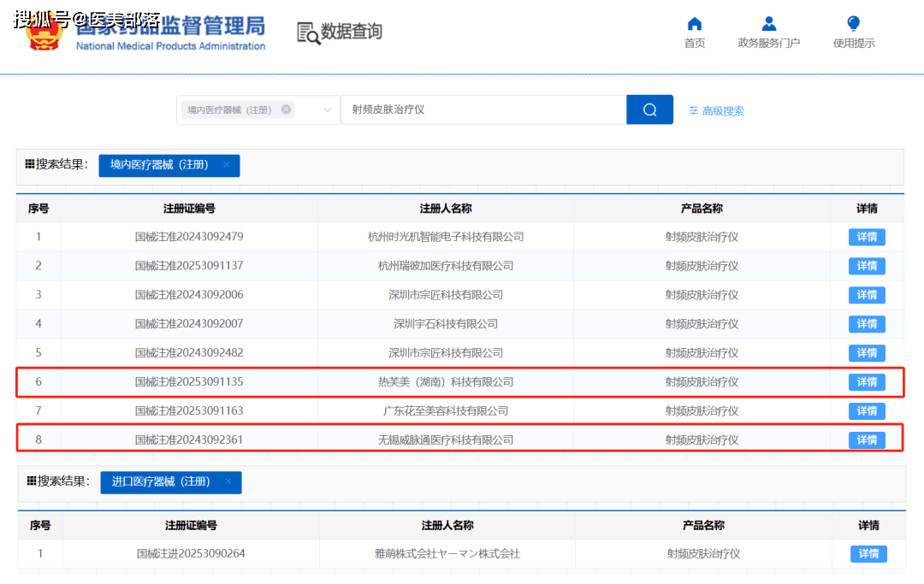Click the 数据查询 document search icon

[x=309, y=33]
